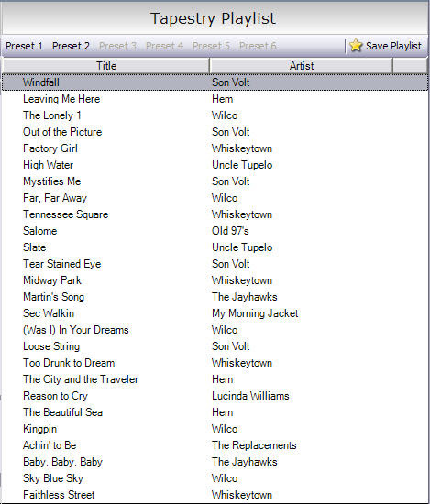Viewport: 430px width, 504px height.
Task: Select the song Factory Girl
Action: [50, 148]
